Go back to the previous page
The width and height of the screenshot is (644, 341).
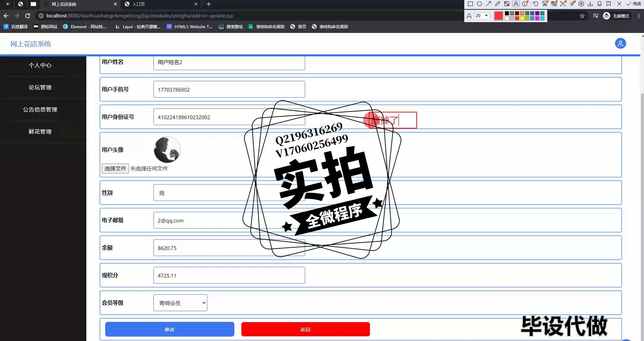[x=6, y=16]
